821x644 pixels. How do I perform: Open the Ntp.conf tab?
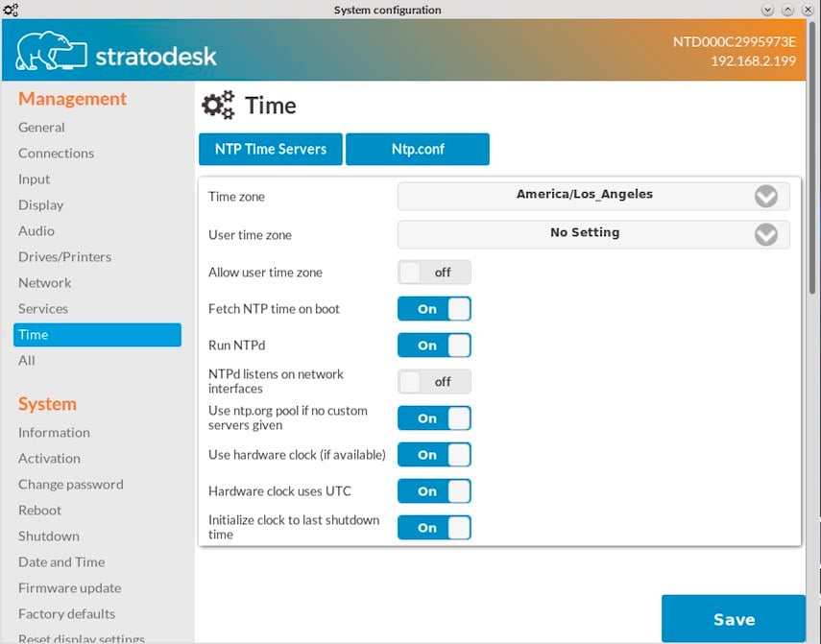(418, 150)
